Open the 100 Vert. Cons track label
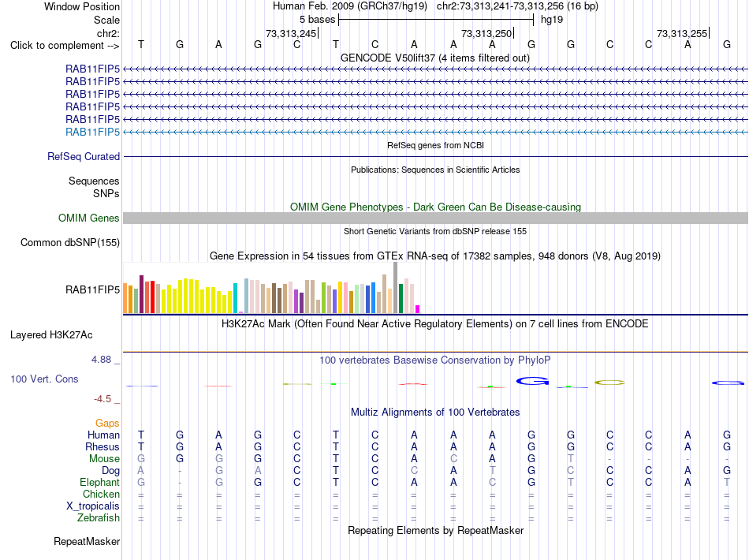749x560 pixels. click(x=44, y=379)
